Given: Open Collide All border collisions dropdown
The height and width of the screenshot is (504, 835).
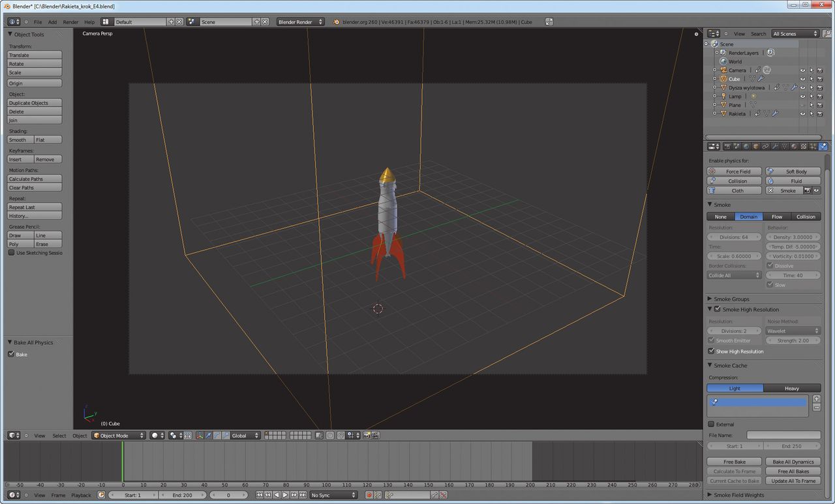Looking at the screenshot, I should [x=735, y=275].
